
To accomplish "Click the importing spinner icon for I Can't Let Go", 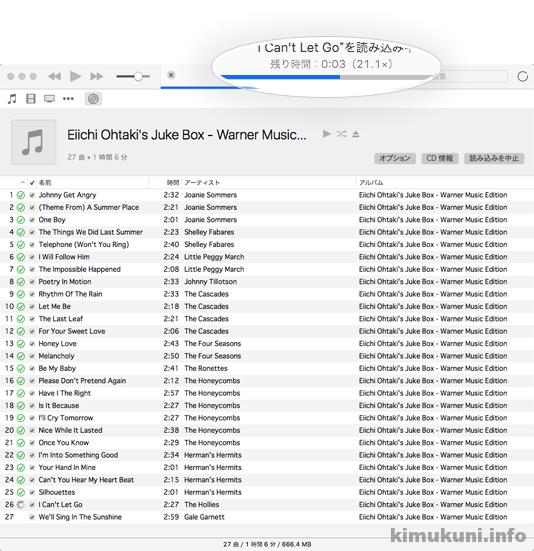I will point(21,505).
